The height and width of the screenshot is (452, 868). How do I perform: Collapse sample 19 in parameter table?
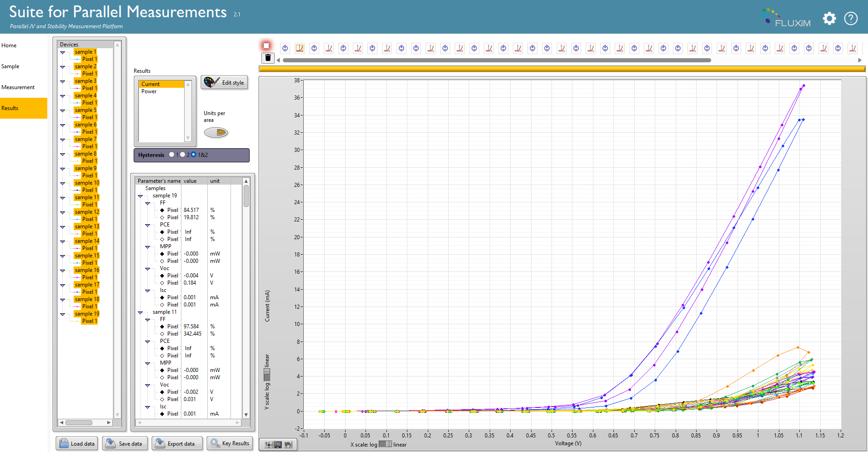[x=140, y=196]
